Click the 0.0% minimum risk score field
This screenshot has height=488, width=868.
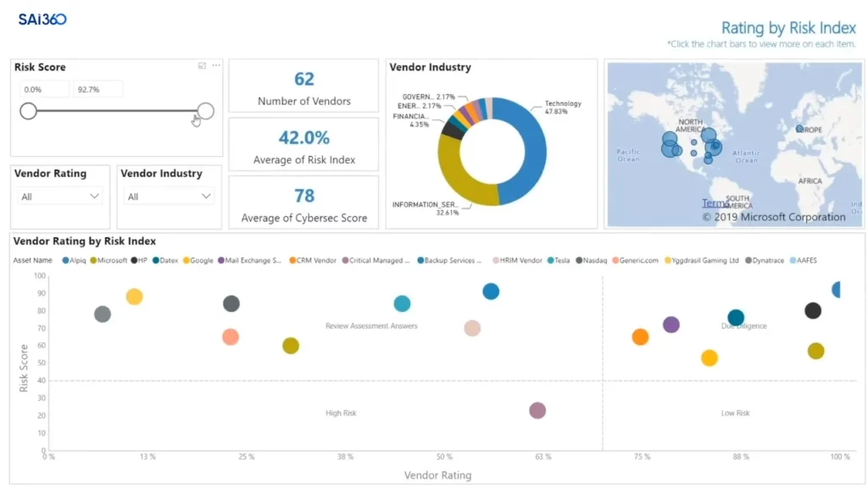coord(44,89)
